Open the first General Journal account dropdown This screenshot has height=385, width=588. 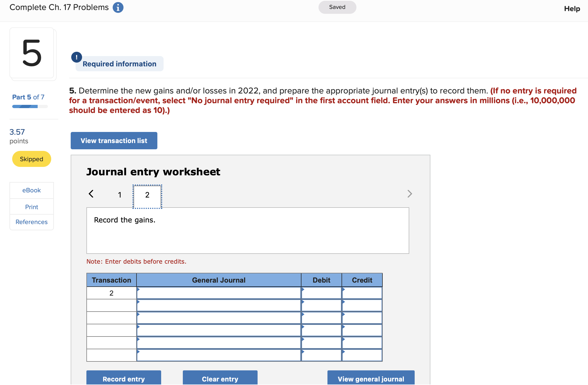(219, 293)
